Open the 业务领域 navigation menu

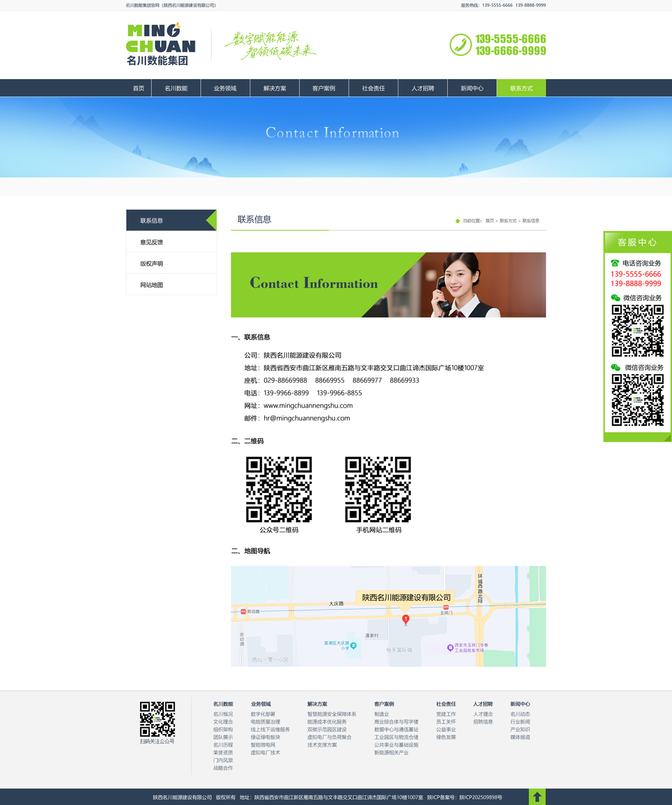(225, 88)
